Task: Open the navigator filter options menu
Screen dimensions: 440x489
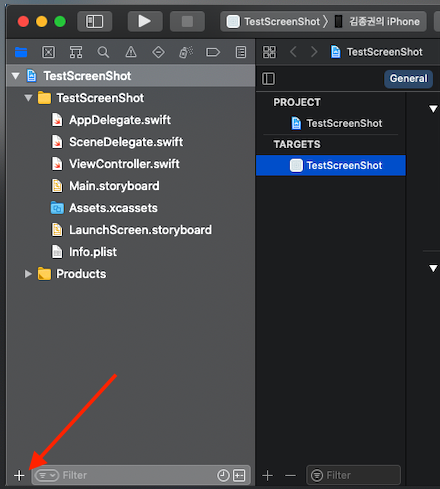Action: tap(47, 475)
